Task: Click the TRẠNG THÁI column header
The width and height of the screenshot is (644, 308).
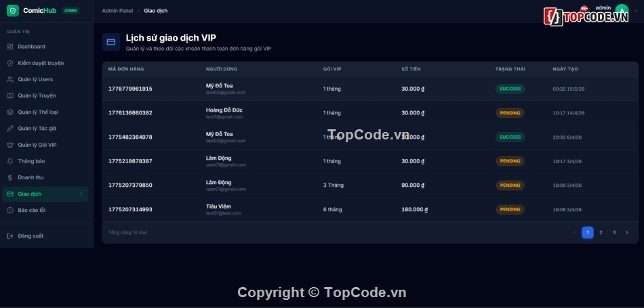Action: click(x=510, y=69)
